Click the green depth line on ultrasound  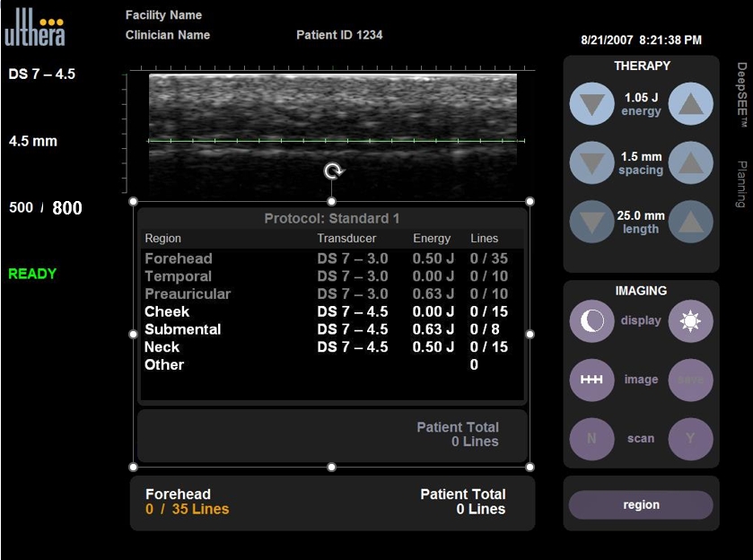pyautogui.click(x=336, y=141)
